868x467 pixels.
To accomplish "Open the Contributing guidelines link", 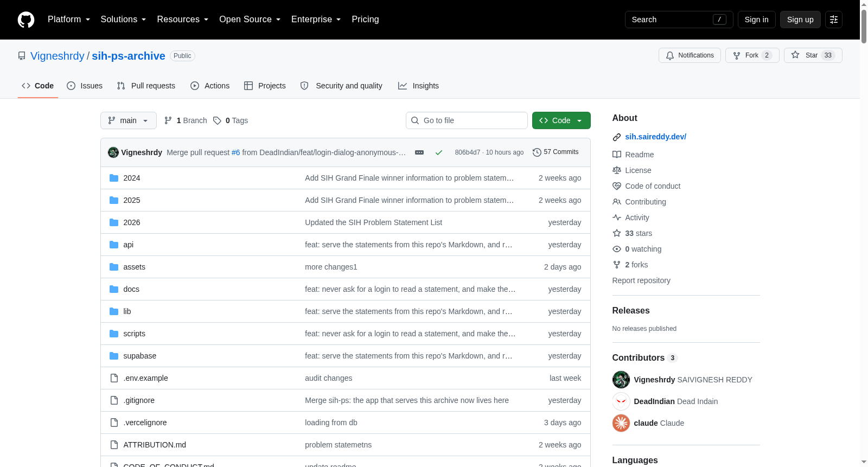I will (639, 202).
